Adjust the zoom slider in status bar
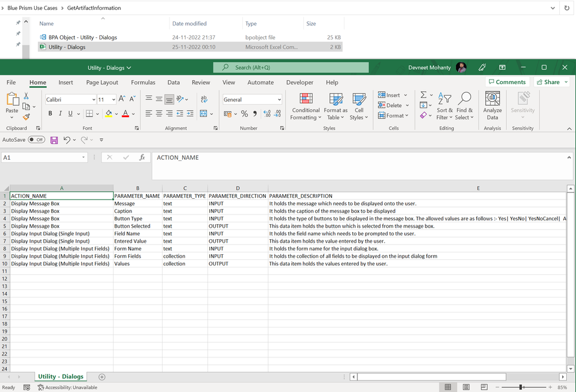The height and width of the screenshot is (392, 576). [x=521, y=387]
